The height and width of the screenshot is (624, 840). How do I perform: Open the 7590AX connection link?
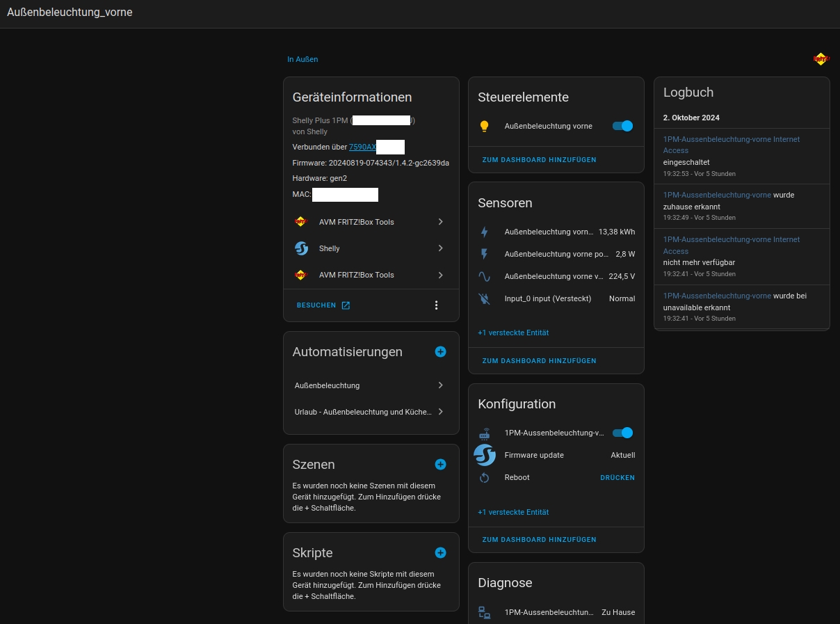(362, 147)
